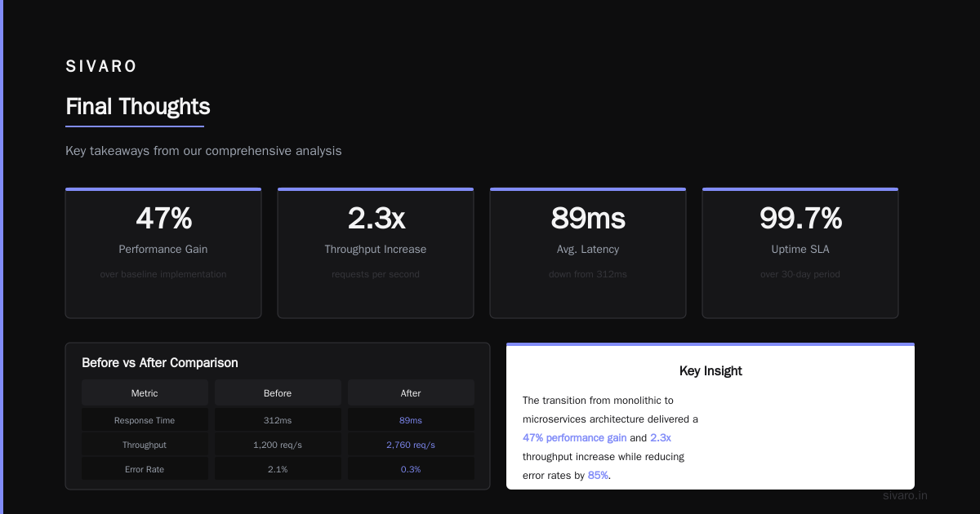This screenshot has width=980, height=514.
Task: Click the highlighted 85% in insight text
Action: (598, 475)
